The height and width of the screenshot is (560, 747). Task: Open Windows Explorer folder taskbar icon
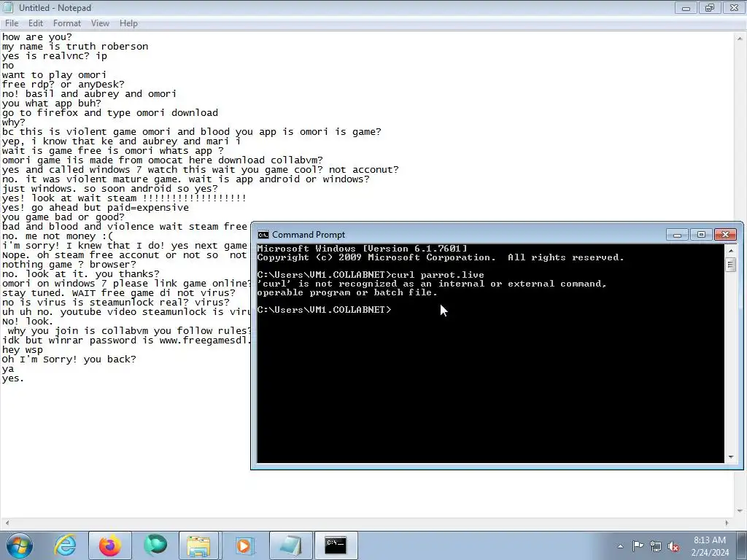click(x=199, y=545)
